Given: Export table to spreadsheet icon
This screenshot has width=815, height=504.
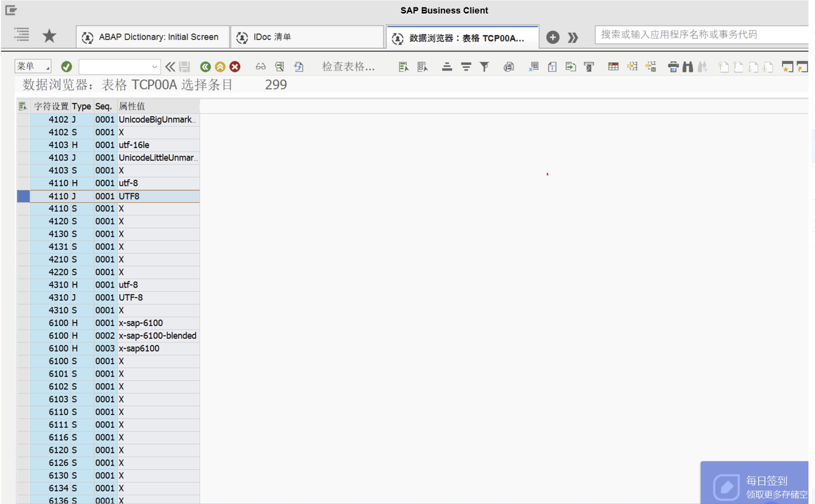Looking at the screenshot, I should tap(534, 67).
